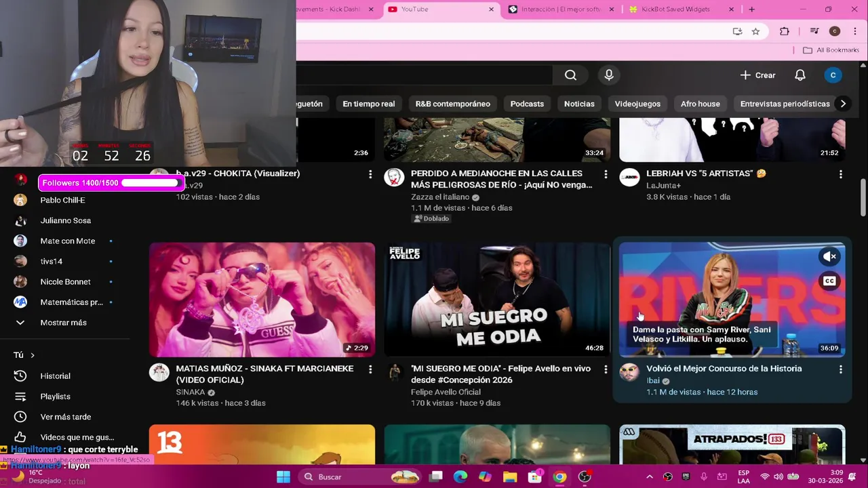Open the tivs14 subscription
This screenshot has height=488, width=868.
pyautogui.click(x=51, y=261)
